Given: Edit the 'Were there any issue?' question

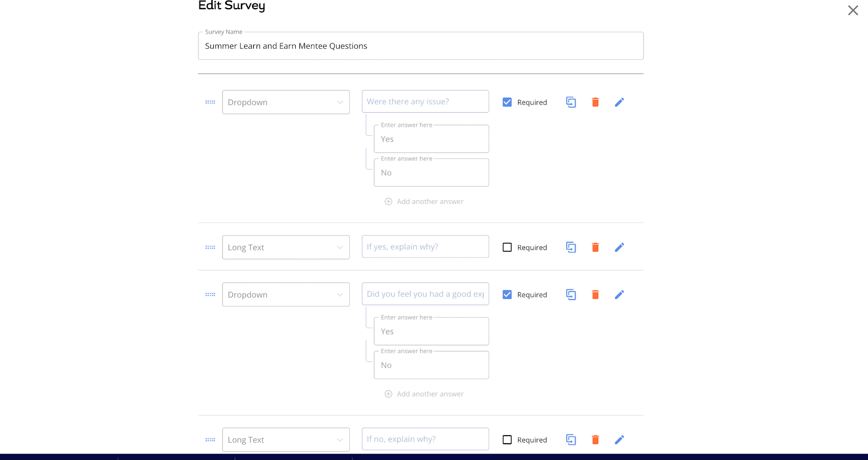Looking at the screenshot, I should (619, 102).
